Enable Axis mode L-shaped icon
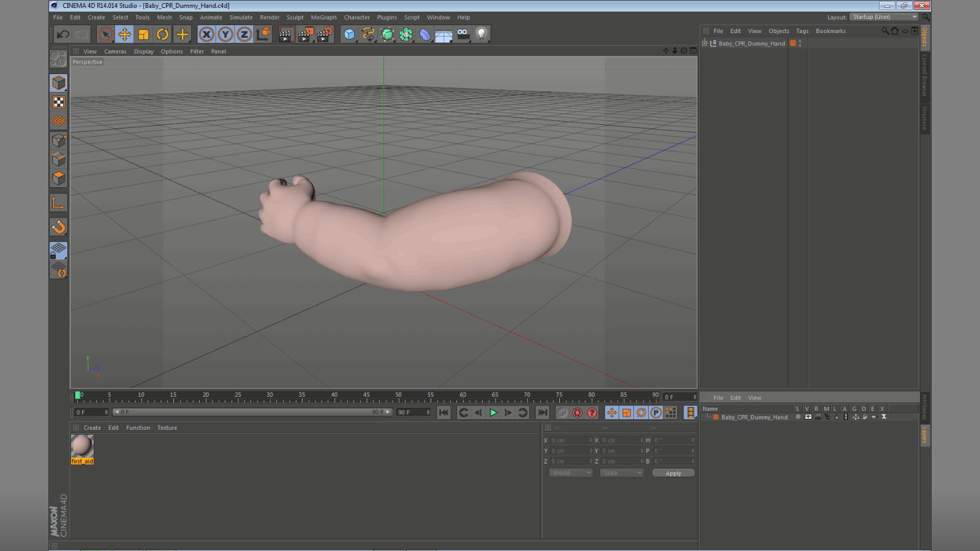The width and height of the screenshot is (980, 551). (x=58, y=203)
